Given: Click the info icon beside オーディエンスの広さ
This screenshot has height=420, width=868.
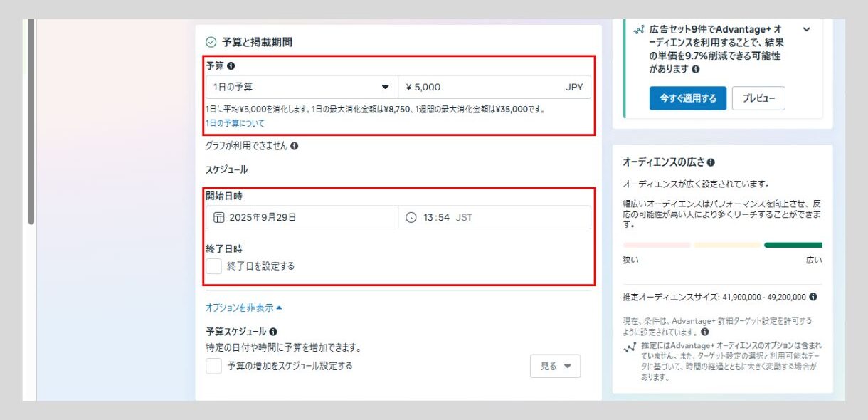Looking at the screenshot, I should click(711, 162).
